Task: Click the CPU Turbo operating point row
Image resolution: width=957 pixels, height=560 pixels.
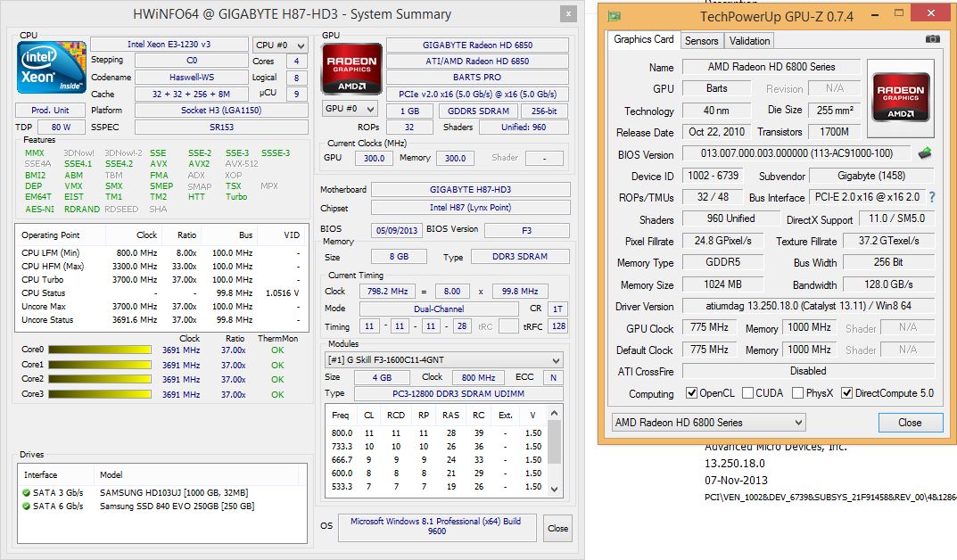Action: point(161,279)
